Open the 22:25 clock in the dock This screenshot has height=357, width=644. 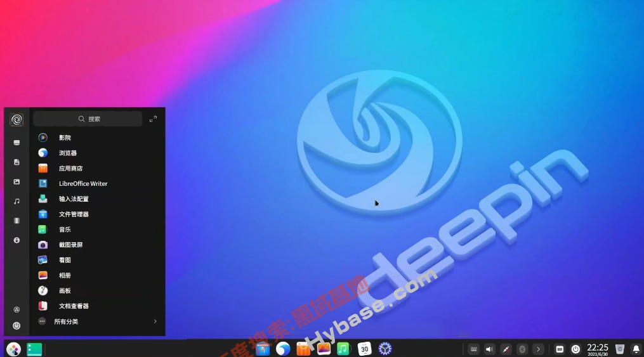point(598,349)
